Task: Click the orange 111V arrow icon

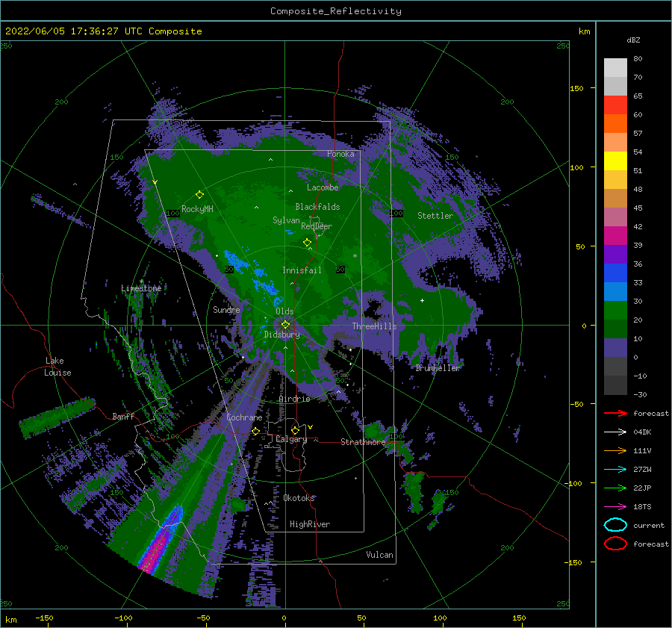Action: (x=615, y=450)
